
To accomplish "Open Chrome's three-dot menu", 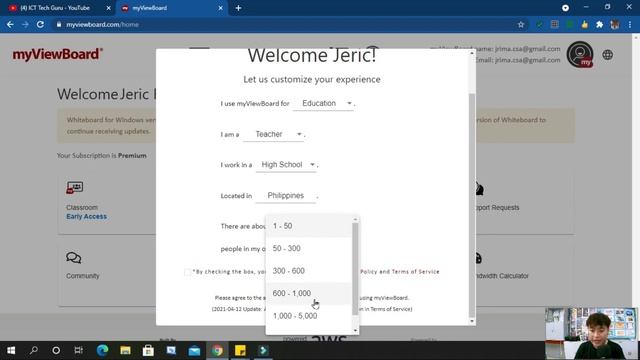I will pos(630,24).
